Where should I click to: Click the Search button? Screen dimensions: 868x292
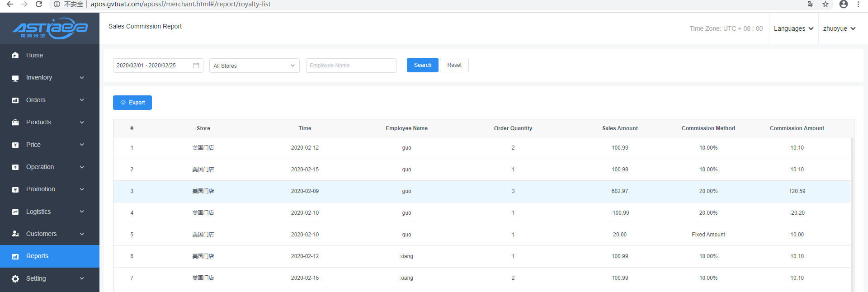422,65
